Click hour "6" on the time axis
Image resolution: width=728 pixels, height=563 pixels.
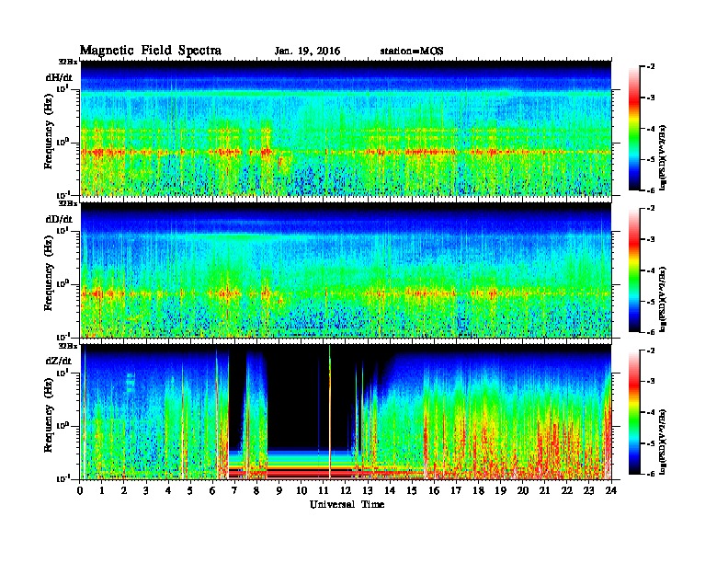[x=212, y=491]
